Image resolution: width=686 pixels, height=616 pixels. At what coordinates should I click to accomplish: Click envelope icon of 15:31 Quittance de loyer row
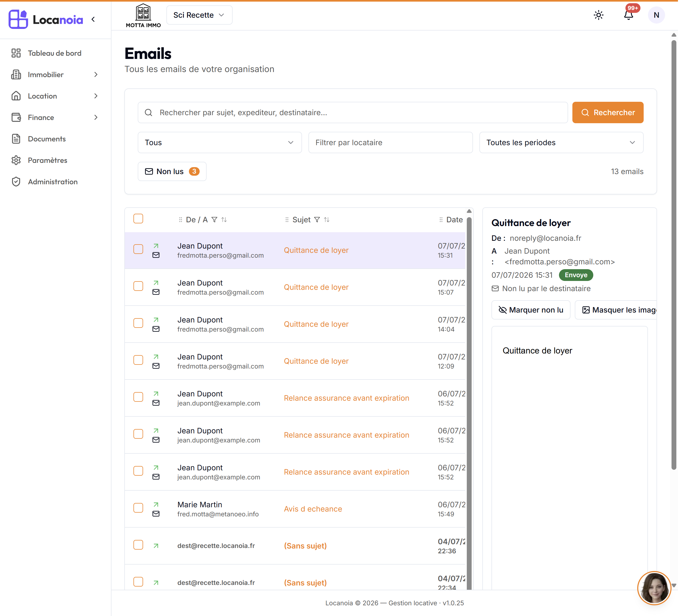(156, 255)
